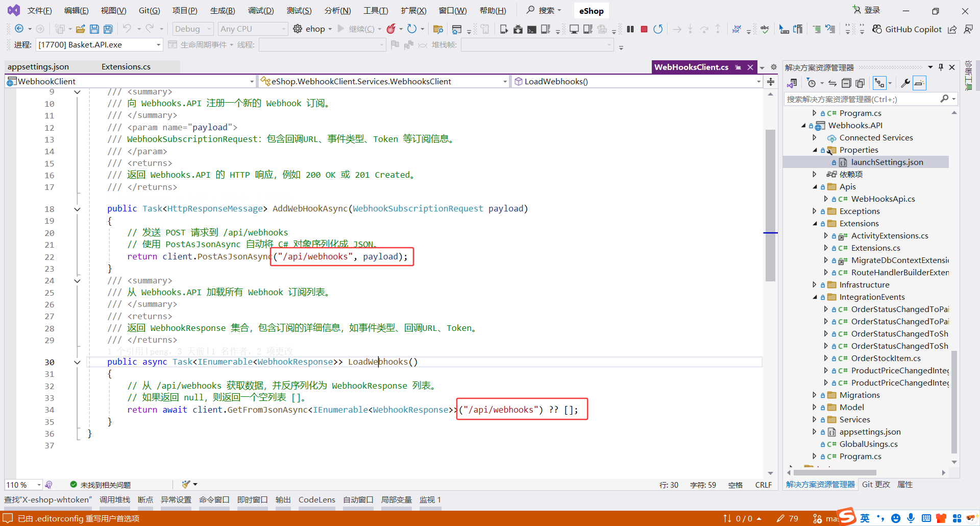Click the Pending Changes Filter clock icon
The height and width of the screenshot is (526, 980).
click(x=811, y=83)
